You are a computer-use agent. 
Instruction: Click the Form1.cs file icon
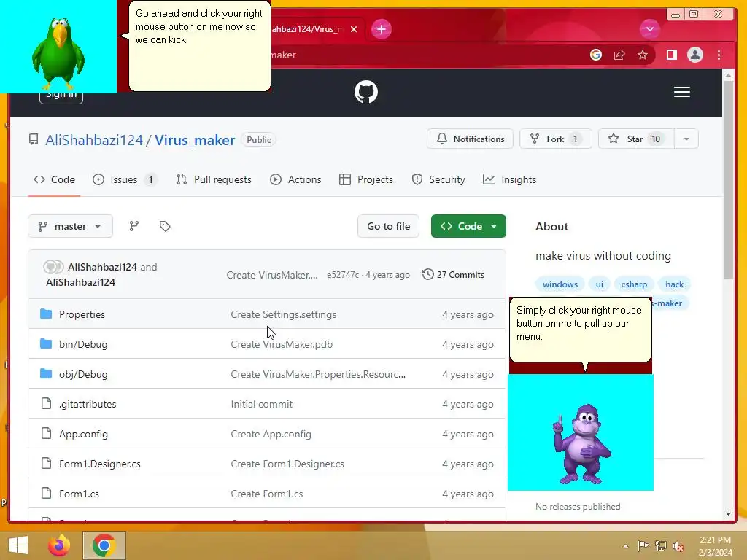(46, 493)
